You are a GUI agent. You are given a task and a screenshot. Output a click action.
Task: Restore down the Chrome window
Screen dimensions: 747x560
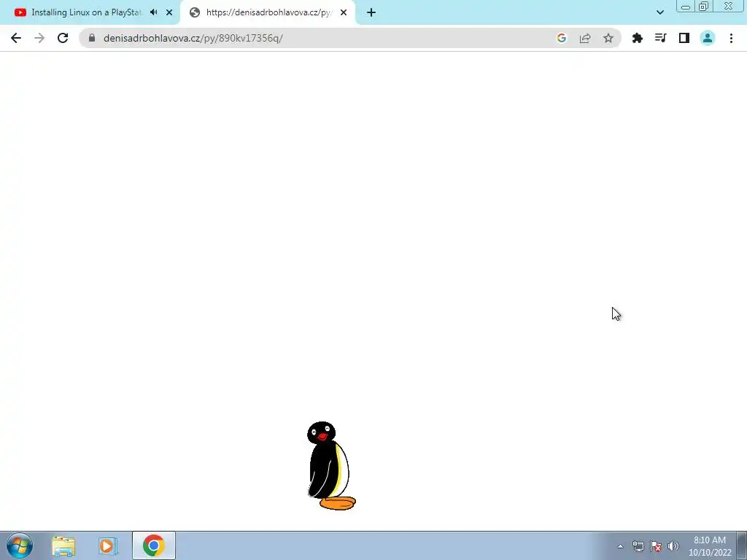(x=704, y=7)
